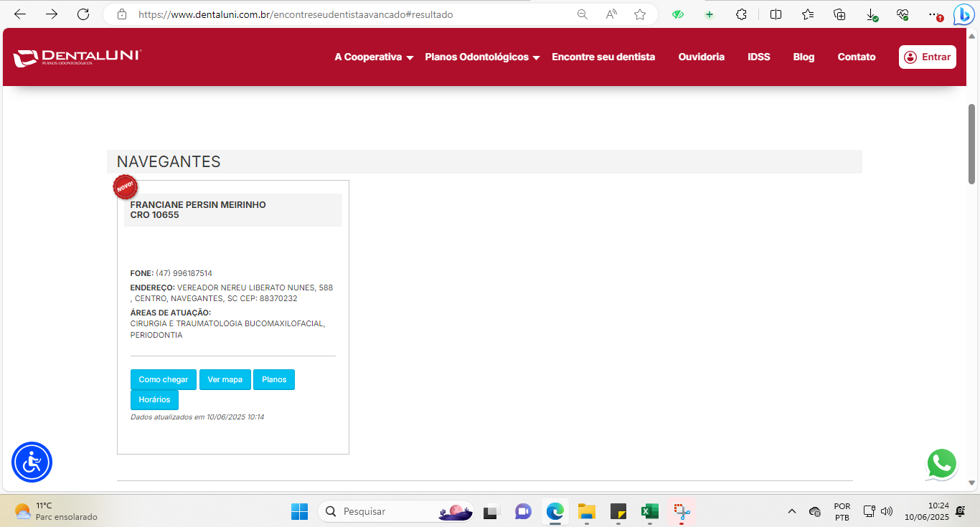Visit the Blog page

pyautogui.click(x=804, y=57)
